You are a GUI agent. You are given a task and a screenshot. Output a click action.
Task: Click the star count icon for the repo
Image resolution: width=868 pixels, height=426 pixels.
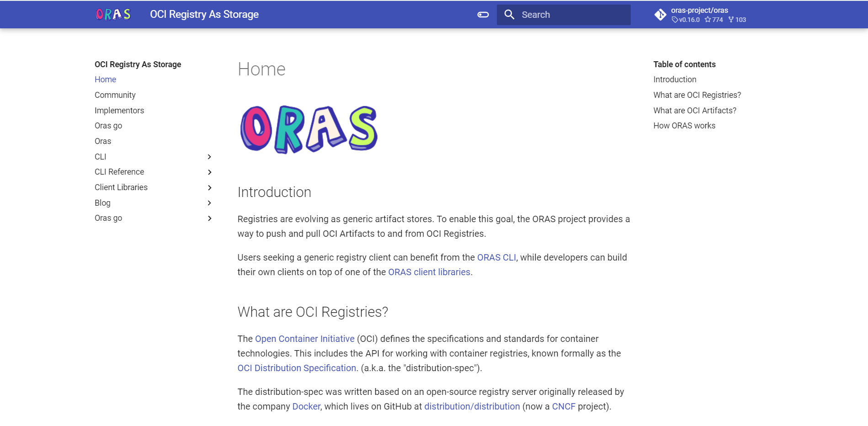pos(708,20)
